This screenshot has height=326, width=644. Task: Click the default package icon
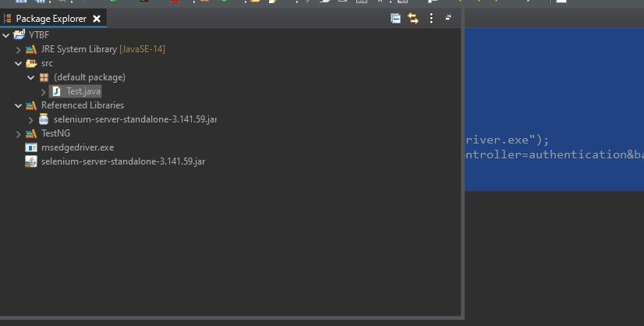[x=44, y=77]
